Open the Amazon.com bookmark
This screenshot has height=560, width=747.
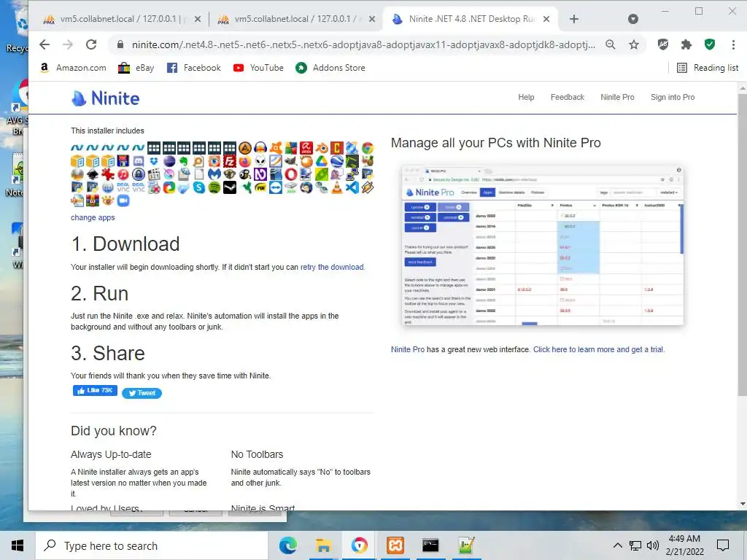pos(73,68)
